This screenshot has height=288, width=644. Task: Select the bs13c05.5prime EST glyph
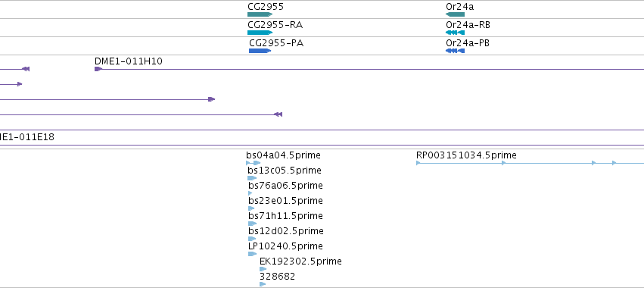tap(252, 178)
